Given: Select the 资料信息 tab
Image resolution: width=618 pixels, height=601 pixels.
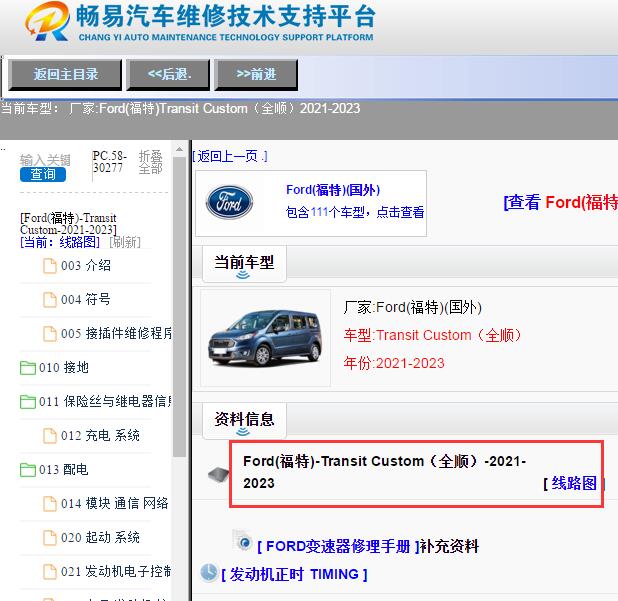Looking at the screenshot, I should (244, 420).
